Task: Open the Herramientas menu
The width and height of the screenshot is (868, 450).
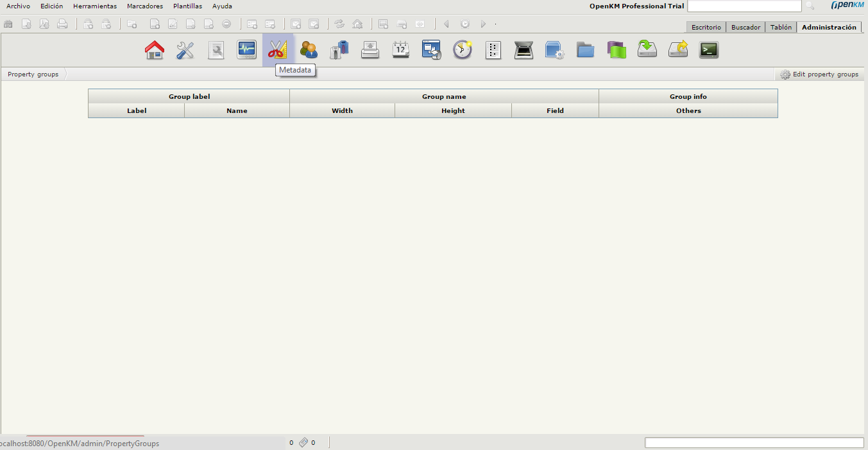Action: pyautogui.click(x=95, y=6)
